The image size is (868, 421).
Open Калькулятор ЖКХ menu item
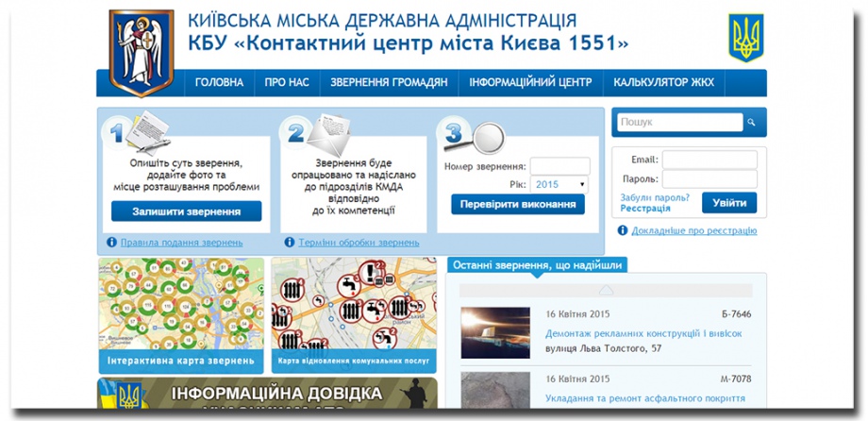(663, 82)
